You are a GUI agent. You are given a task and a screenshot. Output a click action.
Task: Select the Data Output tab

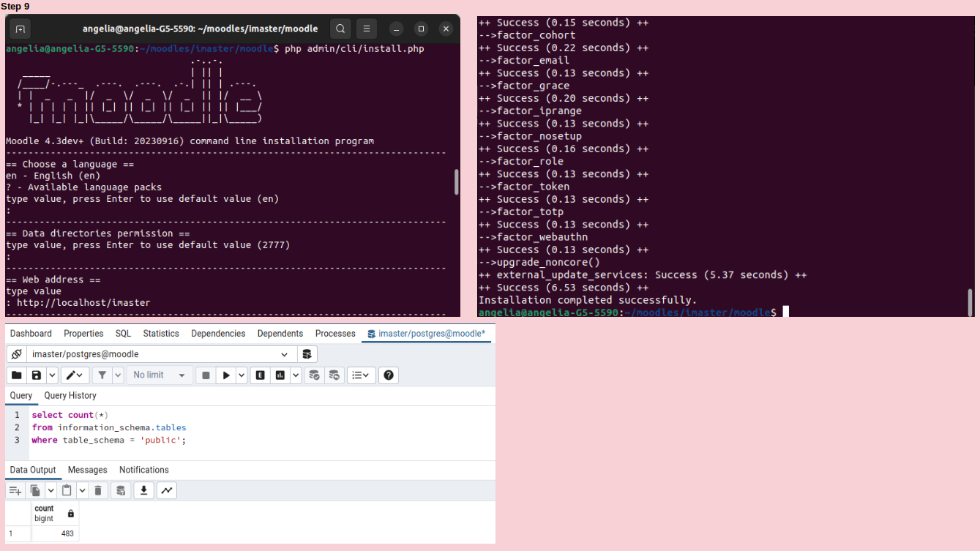click(x=33, y=471)
